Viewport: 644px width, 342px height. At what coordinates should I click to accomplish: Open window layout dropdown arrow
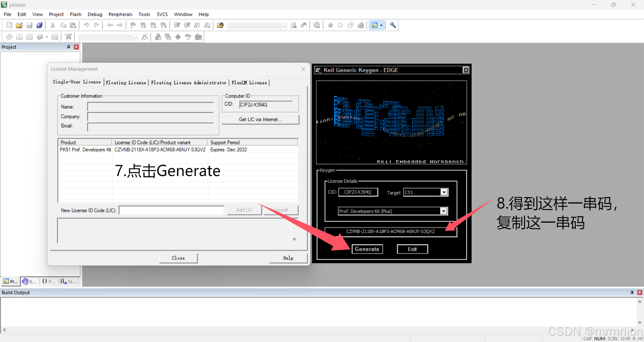pyautogui.click(x=381, y=25)
